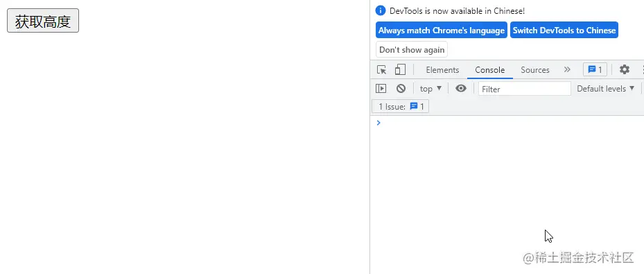The image size is (644, 274).
Task: Open the issues counter badge in tab bar
Action: click(595, 70)
